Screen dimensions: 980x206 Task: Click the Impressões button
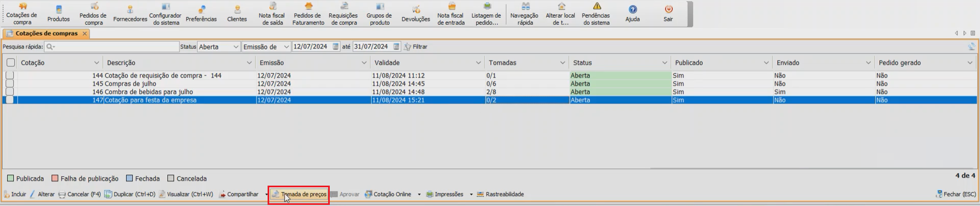[x=445, y=194]
